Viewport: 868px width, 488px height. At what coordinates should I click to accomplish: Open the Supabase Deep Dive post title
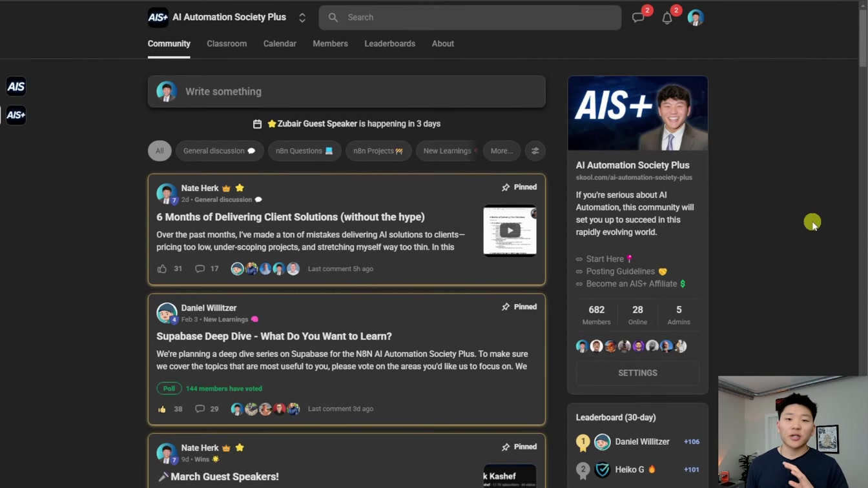coord(274,336)
